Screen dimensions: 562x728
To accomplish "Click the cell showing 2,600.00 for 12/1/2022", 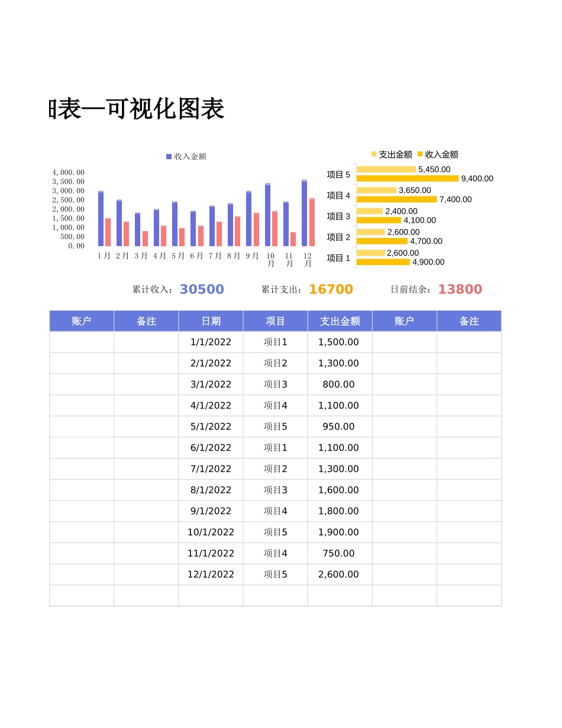I will pyautogui.click(x=339, y=574).
